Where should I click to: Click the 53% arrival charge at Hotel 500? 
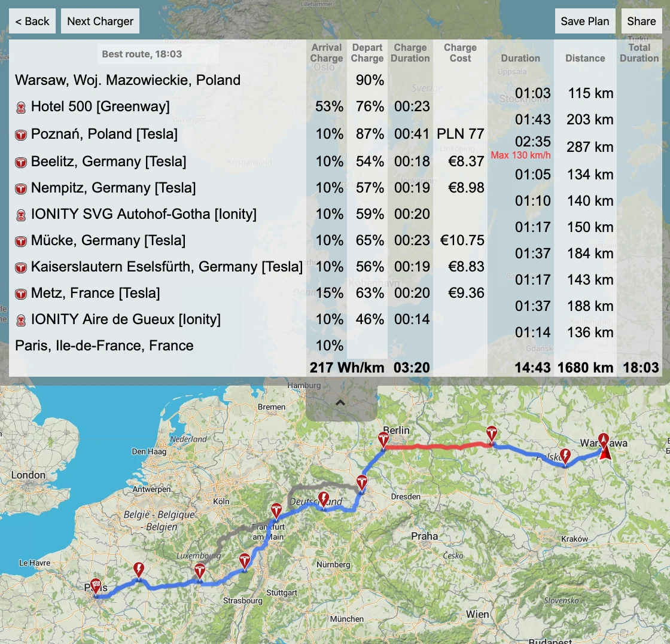(329, 106)
